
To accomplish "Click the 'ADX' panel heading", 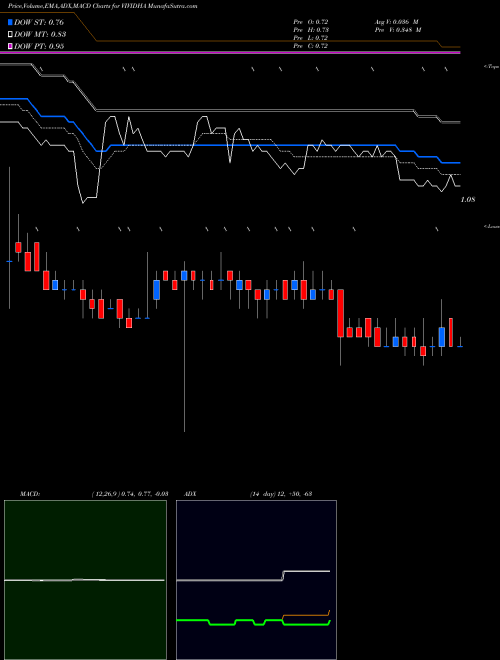I will tap(190, 494).
